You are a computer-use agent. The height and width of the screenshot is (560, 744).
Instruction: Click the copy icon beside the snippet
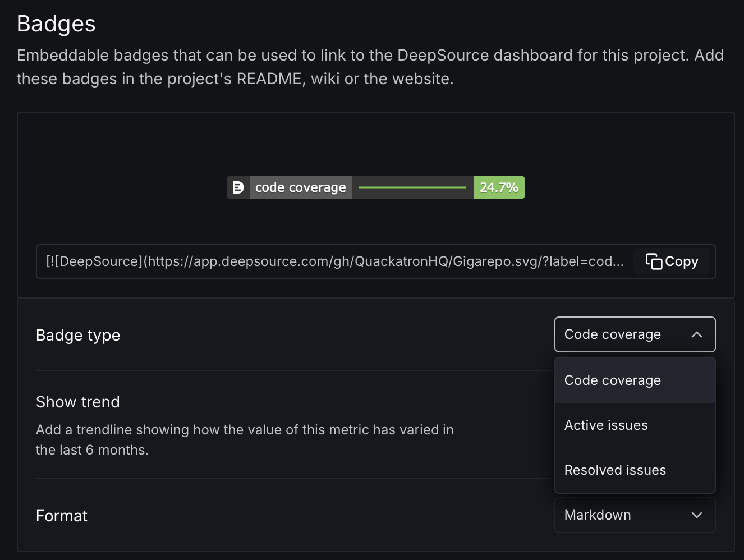654,261
